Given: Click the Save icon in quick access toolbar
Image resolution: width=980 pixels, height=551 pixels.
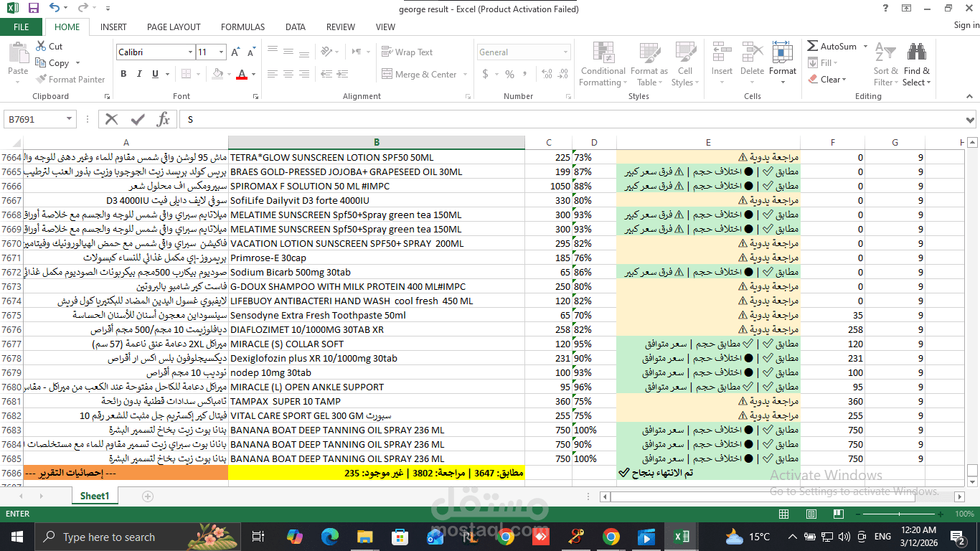Looking at the screenshot, I should pyautogui.click(x=33, y=9).
